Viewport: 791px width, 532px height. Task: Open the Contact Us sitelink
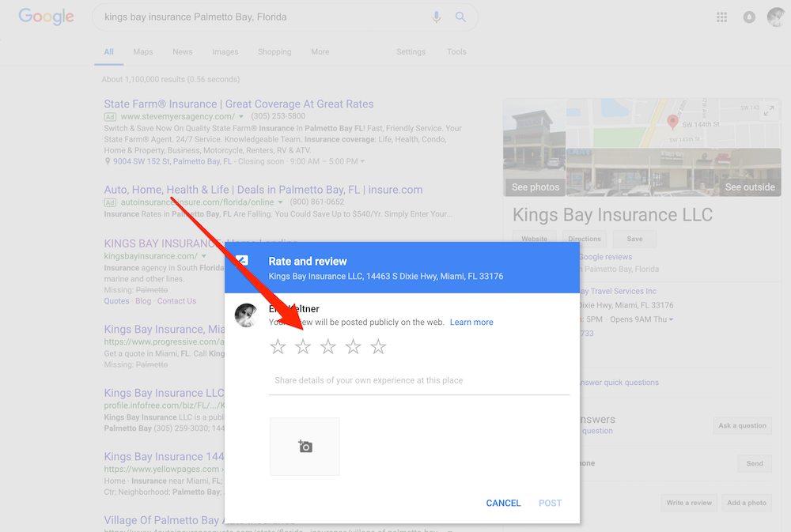[x=176, y=301]
